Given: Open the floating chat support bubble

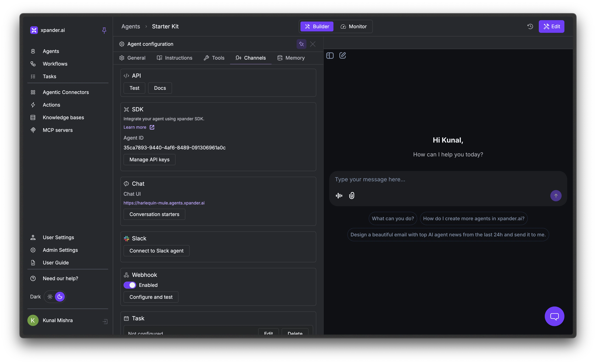Looking at the screenshot, I should click(554, 316).
